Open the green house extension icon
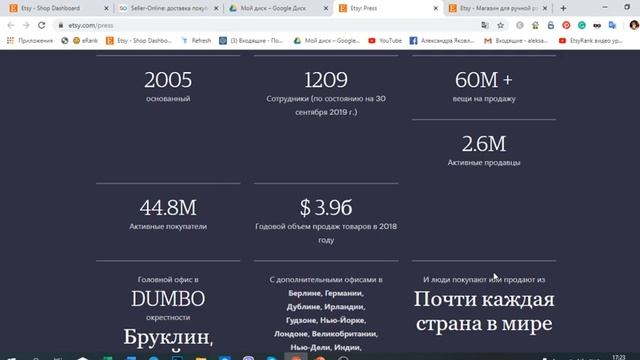This screenshot has width=640, height=360. coord(535,25)
